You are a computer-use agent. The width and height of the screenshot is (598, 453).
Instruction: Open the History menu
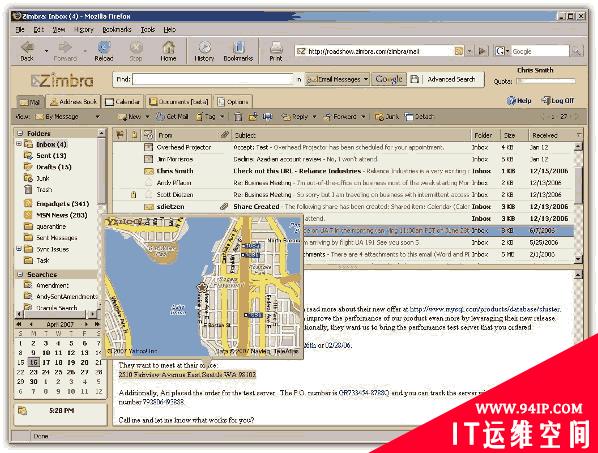click(x=84, y=29)
